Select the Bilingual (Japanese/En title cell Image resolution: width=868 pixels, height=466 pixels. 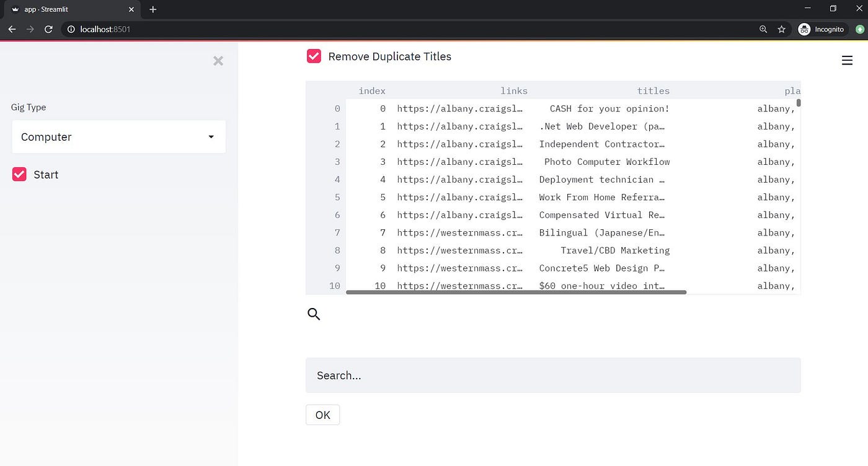pyautogui.click(x=602, y=233)
